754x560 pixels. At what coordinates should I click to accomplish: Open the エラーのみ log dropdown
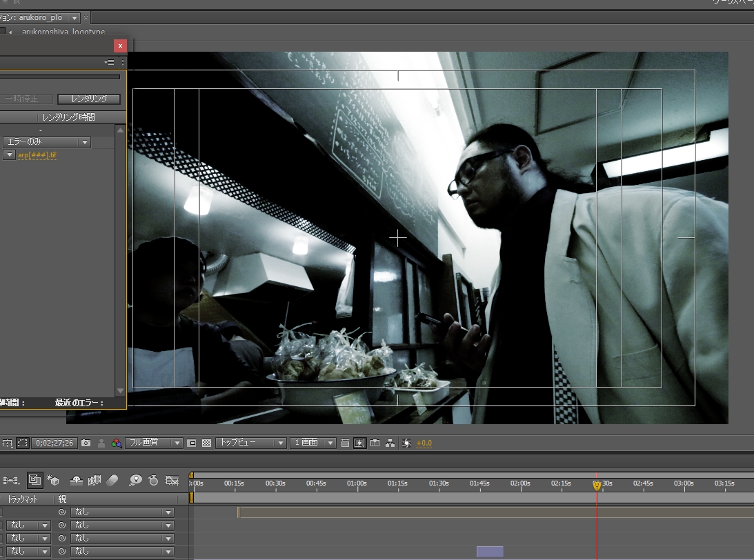point(47,142)
